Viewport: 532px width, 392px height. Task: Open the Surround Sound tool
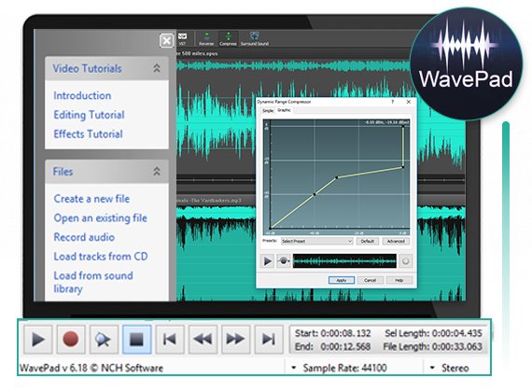255,38
